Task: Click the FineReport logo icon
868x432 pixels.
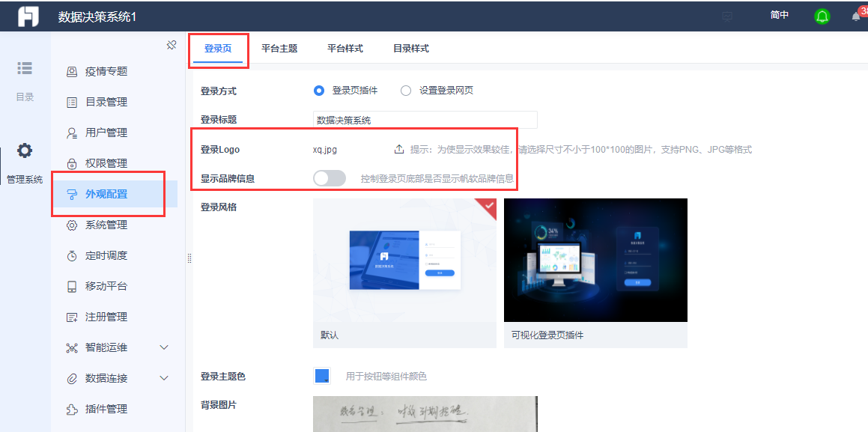Action: click(x=28, y=16)
